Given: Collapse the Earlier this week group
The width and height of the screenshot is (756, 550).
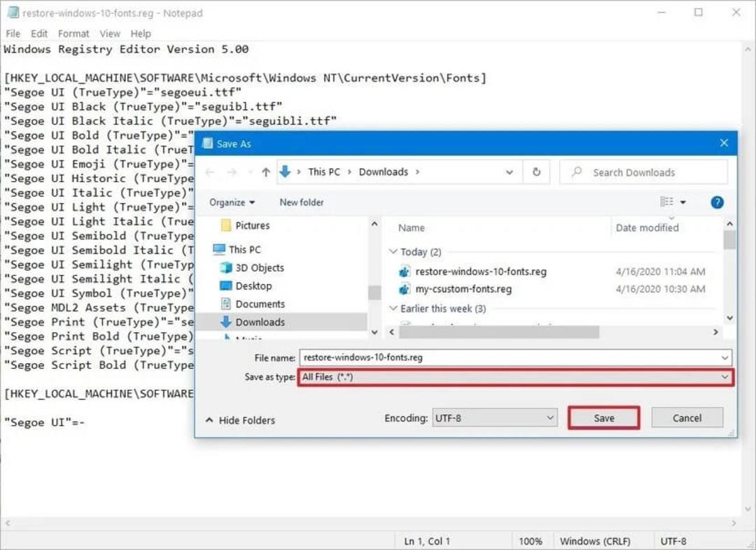Looking at the screenshot, I should 393,309.
